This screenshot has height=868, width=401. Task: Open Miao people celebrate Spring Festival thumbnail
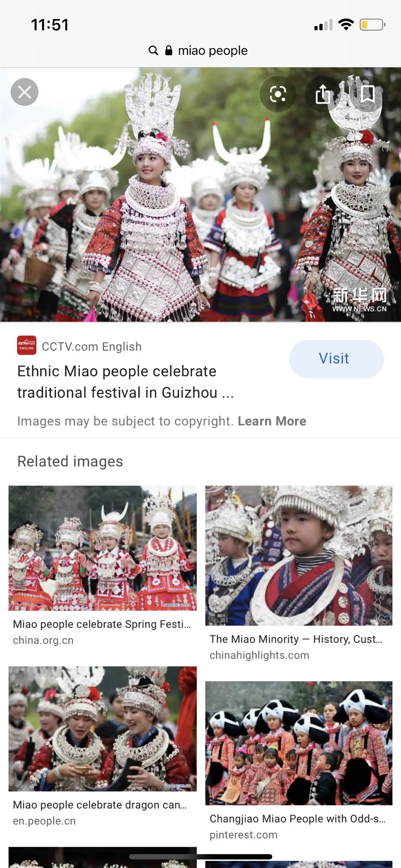(x=102, y=548)
